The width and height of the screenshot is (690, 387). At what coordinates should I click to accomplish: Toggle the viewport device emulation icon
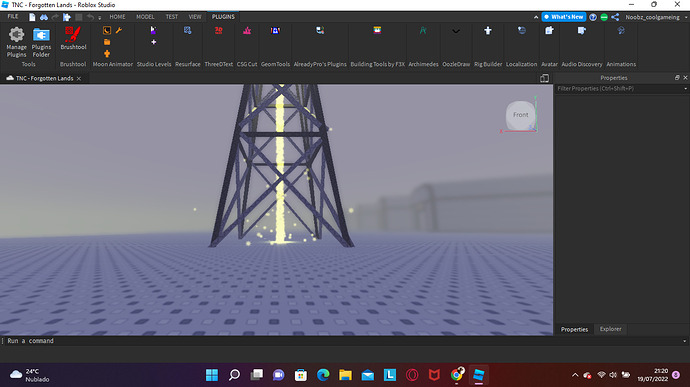pyautogui.click(x=544, y=78)
